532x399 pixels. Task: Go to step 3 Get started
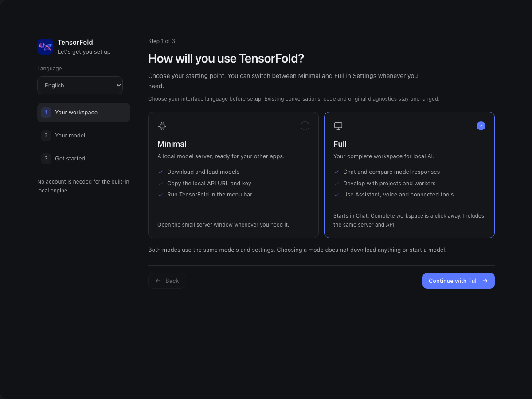[84, 159]
